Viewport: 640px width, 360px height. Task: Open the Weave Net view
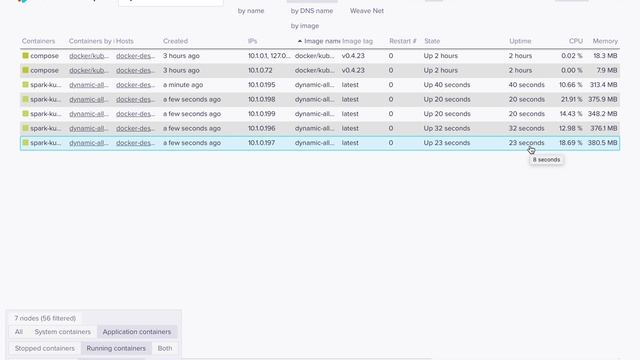click(367, 11)
